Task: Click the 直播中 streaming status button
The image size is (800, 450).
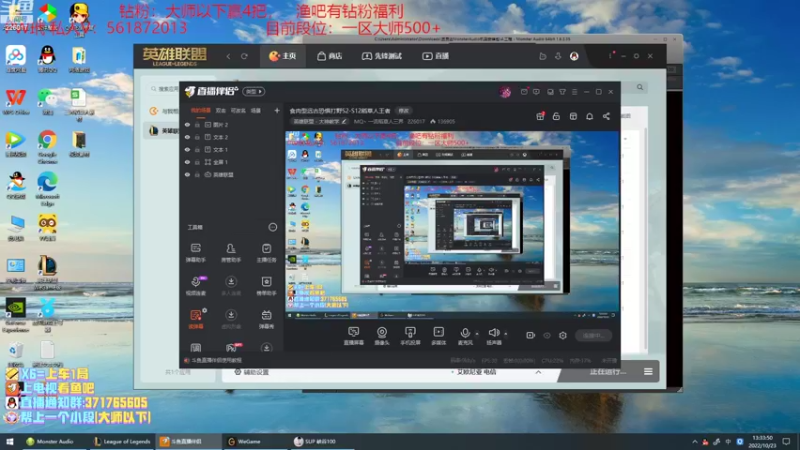Action: [593, 335]
